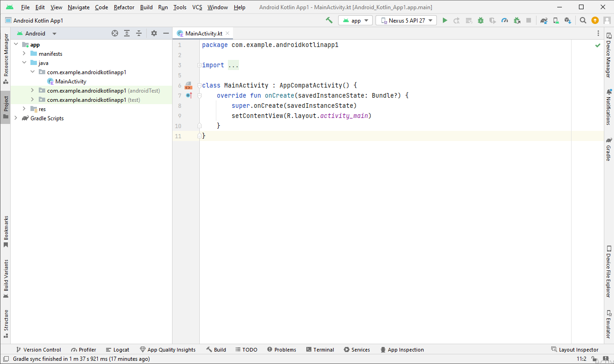Select MainActivity file in project tree
The width and height of the screenshot is (614, 364).
pos(71,82)
